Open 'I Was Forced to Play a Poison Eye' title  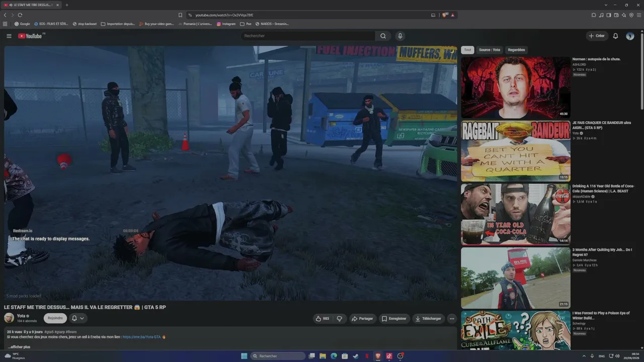601,315
